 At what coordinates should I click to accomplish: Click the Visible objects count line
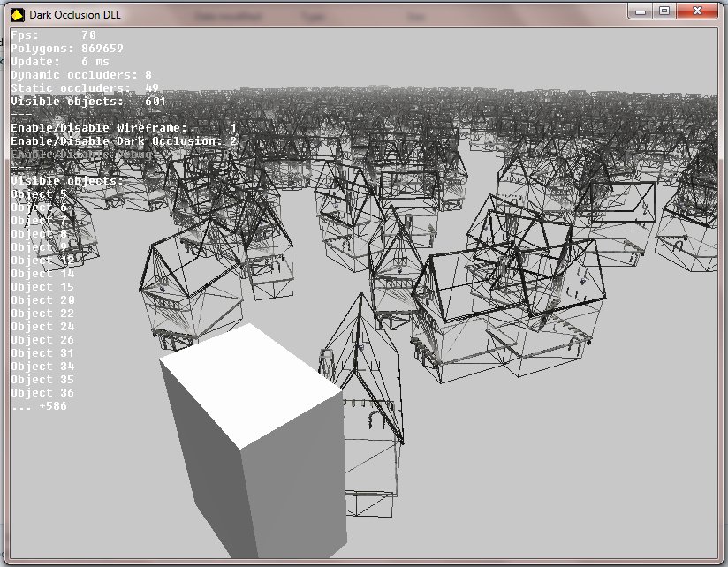coord(88,102)
